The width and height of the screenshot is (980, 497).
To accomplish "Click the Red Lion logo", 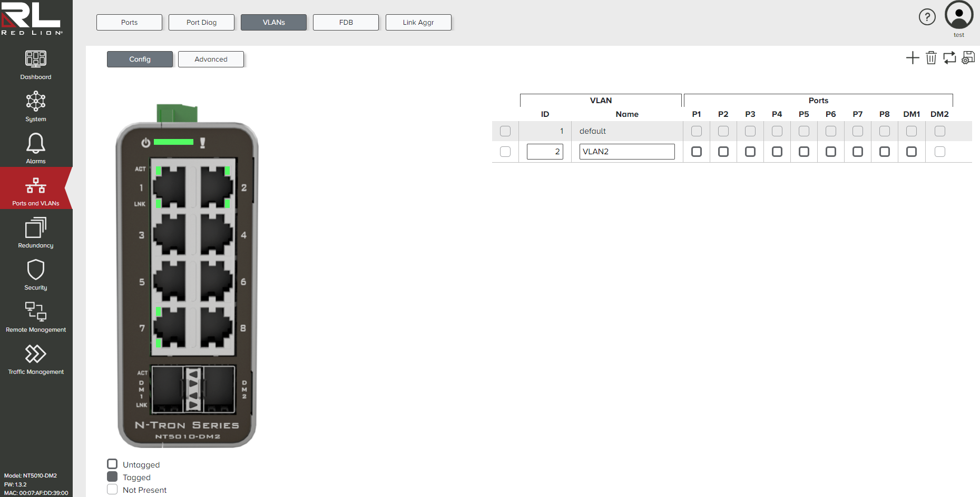I will pos(31,18).
